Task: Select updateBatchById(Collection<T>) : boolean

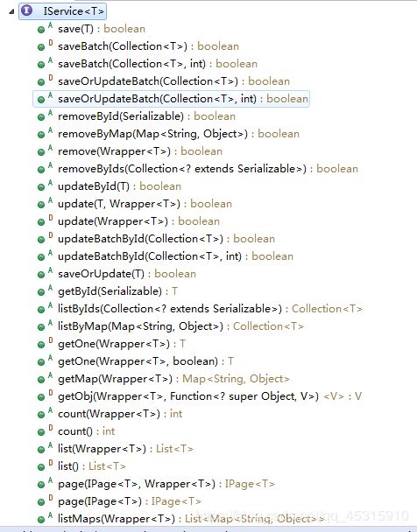Action: coord(166,239)
